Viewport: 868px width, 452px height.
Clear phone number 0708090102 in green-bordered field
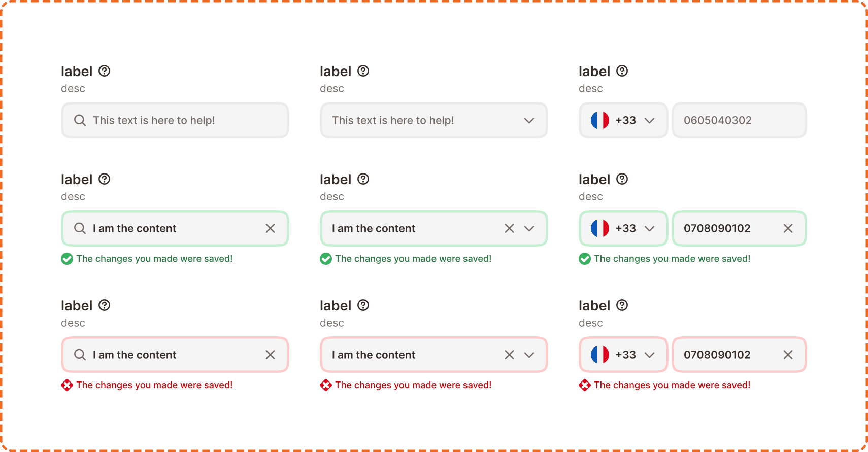click(788, 228)
